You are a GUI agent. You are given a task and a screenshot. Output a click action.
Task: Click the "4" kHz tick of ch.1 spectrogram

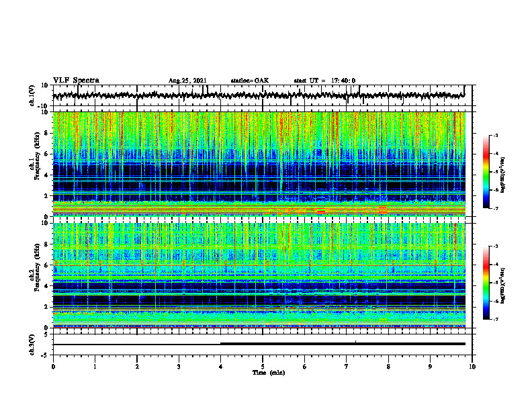(x=47, y=175)
